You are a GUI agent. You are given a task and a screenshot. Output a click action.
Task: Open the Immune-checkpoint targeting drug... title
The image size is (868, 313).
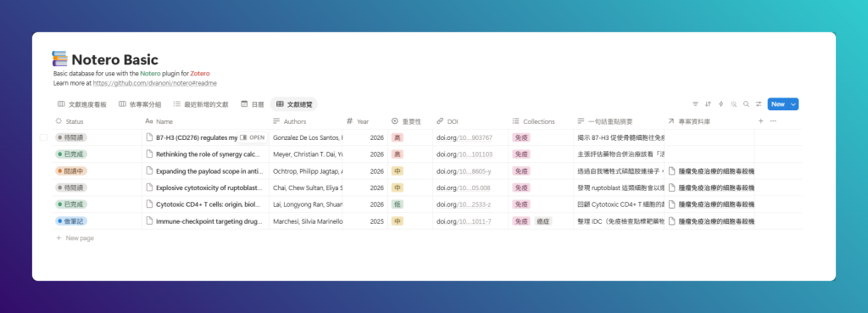point(209,221)
